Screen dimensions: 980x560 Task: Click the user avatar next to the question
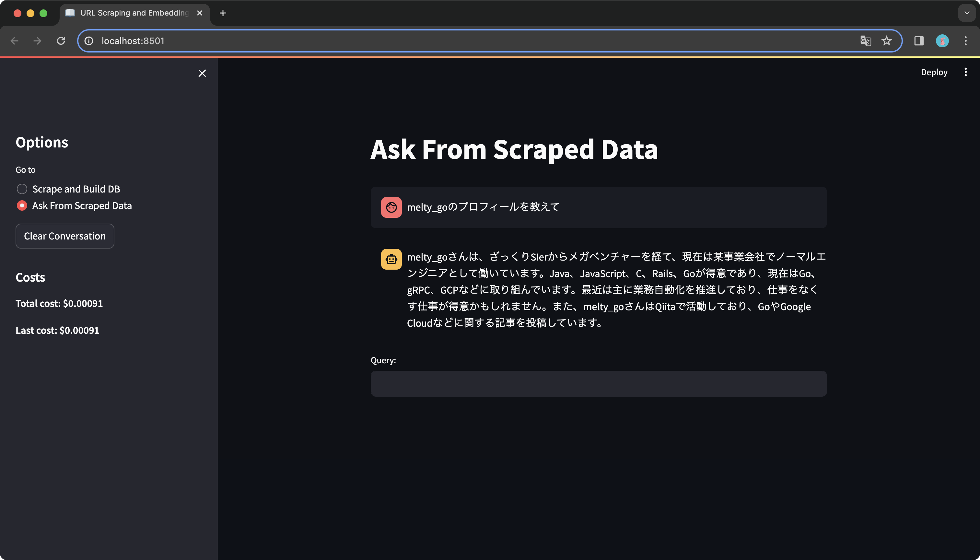pos(391,207)
